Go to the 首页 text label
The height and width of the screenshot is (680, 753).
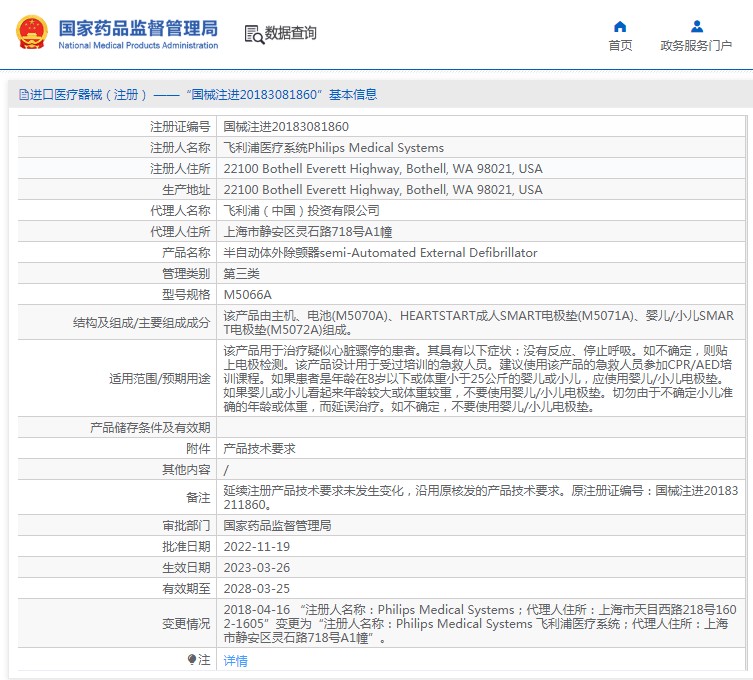(x=620, y=46)
